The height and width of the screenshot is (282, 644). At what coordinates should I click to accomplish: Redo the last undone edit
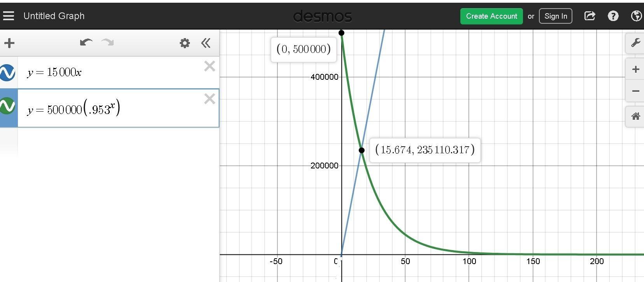[x=107, y=42]
